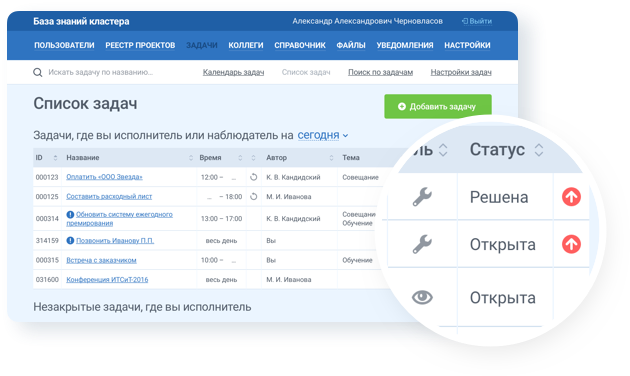The image size is (630, 376).
Task: Sort by Статус column arrows
Action: (x=539, y=150)
